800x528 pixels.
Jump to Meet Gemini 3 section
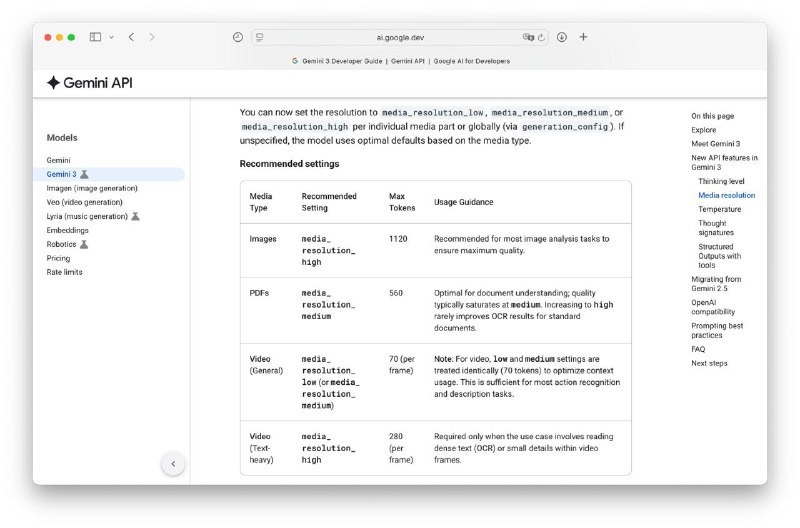tap(715, 144)
